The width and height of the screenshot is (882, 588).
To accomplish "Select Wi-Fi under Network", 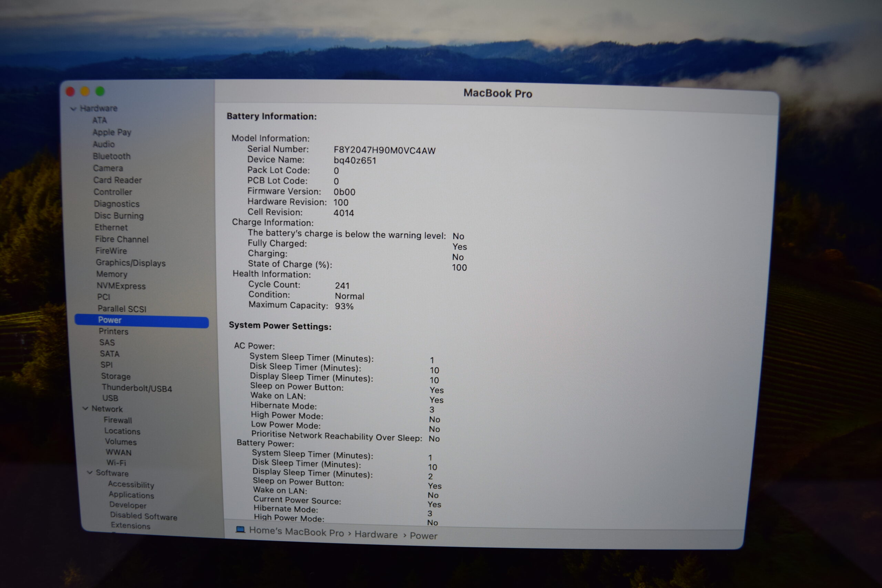I will pos(116,463).
